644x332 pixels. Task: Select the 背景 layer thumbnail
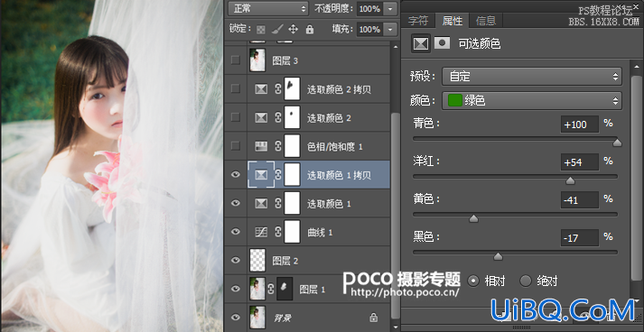[257, 317]
